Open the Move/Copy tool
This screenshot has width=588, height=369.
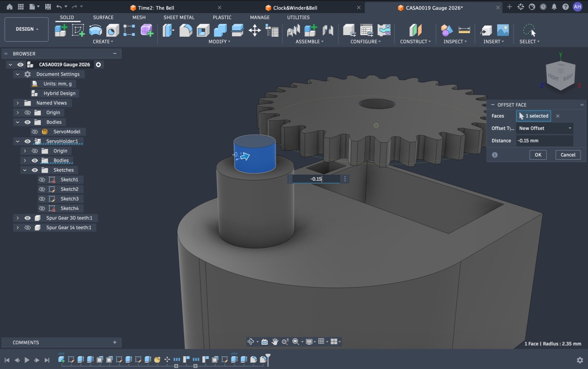pyautogui.click(x=255, y=30)
